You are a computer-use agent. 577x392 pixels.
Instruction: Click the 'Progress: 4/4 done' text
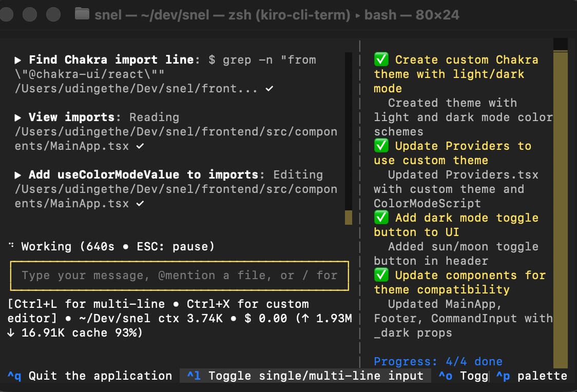(437, 361)
